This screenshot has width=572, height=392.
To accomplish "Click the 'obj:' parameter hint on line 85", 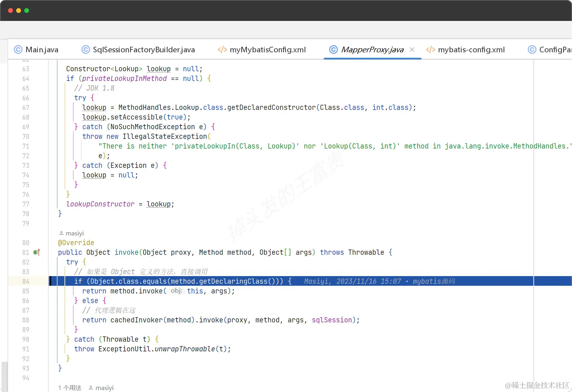I will tap(176, 291).
